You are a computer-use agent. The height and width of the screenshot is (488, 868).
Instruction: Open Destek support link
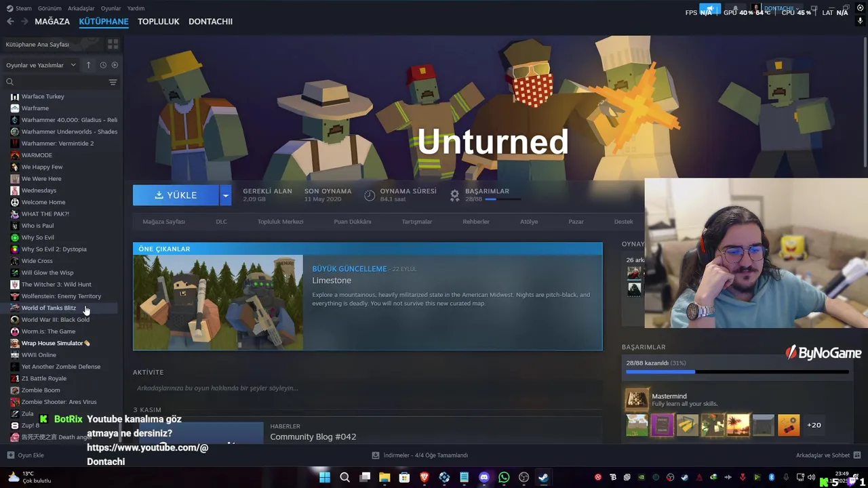tap(623, 222)
